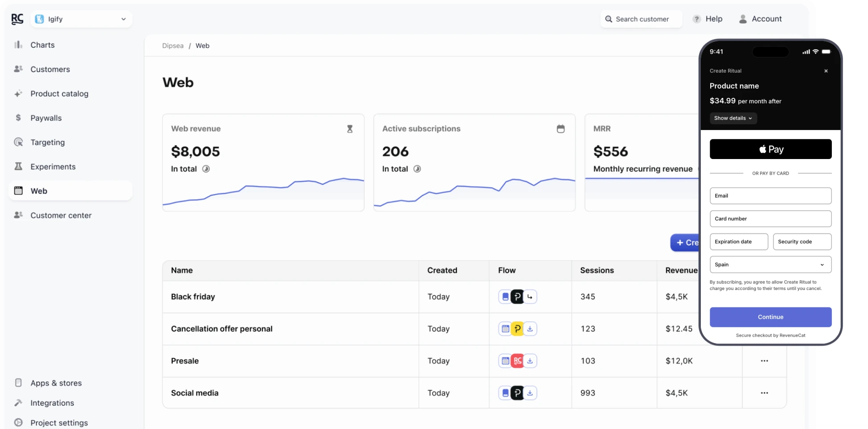Click the red RC icon in Presale flow
868x429 pixels.
point(518,361)
